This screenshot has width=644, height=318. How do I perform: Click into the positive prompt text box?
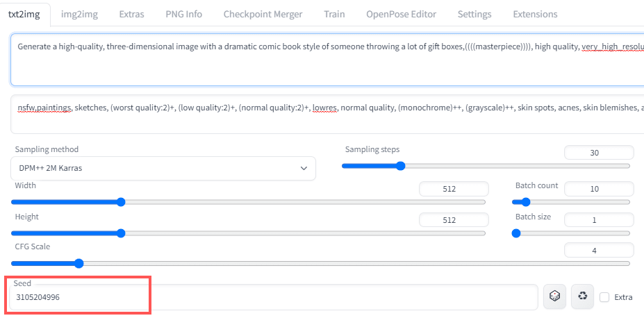(x=327, y=60)
